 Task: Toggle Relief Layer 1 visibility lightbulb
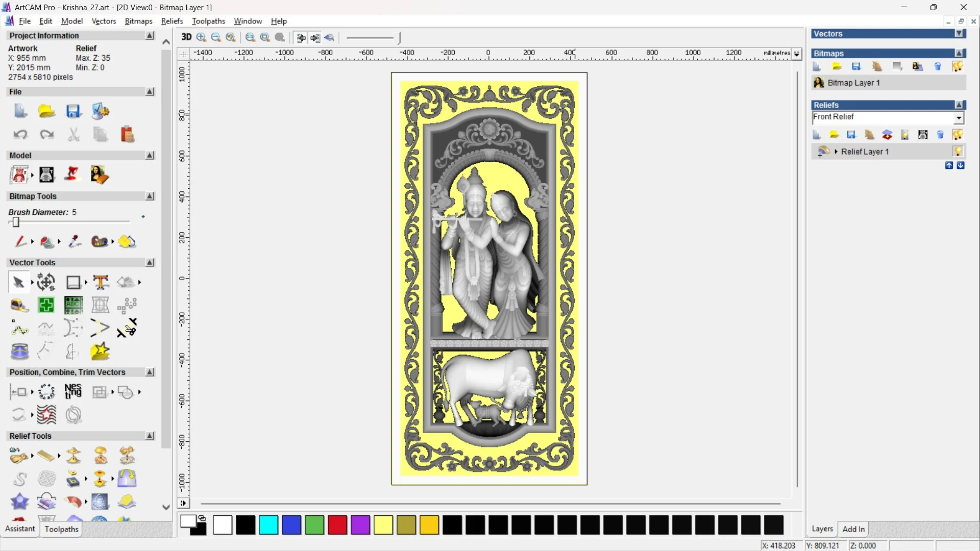958,152
